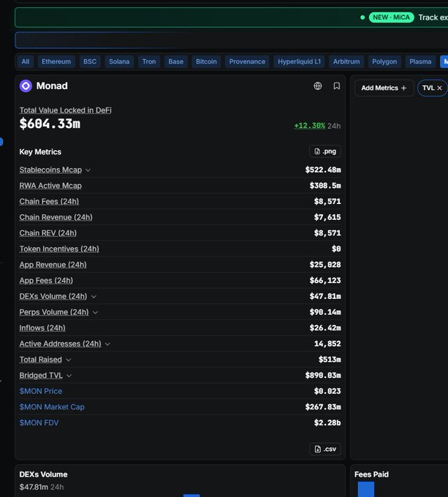Image resolution: width=448 pixels, height=497 pixels.
Task: Click the $522.48m Stablecoins value
Action: [x=323, y=170]
